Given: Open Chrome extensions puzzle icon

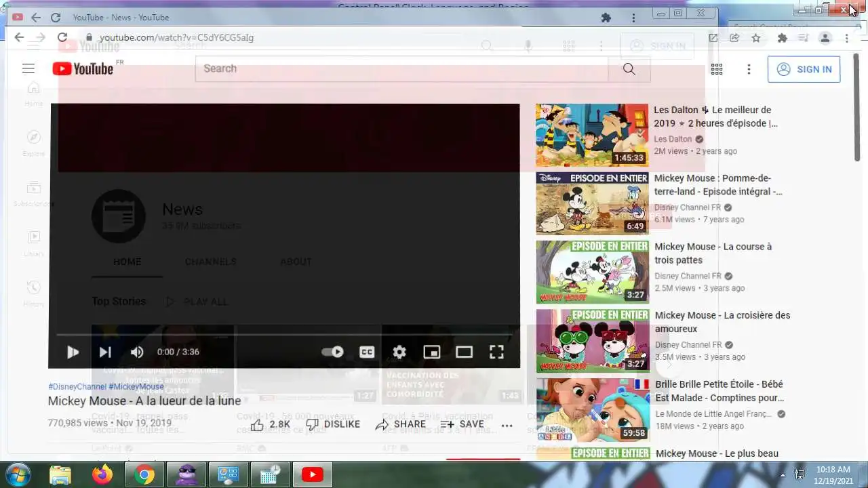Looking at the screenshot, I should tap(782, 38).
